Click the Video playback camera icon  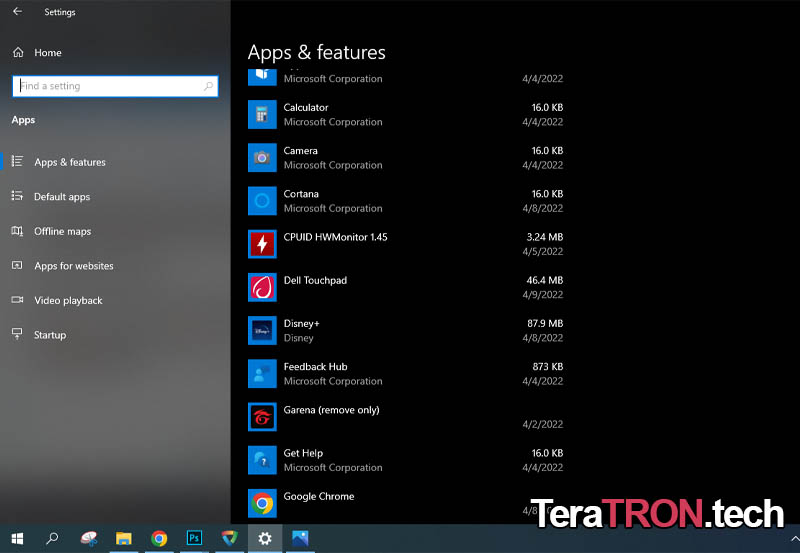pos(17,300)
